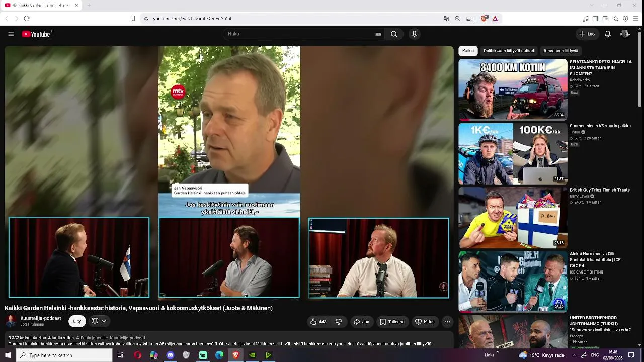Open the Brave Wallet icon
The height and width of the screenshot is (362, 644).
pyautogui.click(x=605, y=19)
